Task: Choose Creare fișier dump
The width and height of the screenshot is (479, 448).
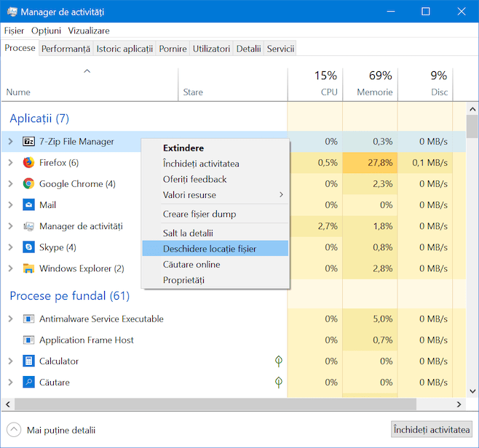Action: point(215,214)
